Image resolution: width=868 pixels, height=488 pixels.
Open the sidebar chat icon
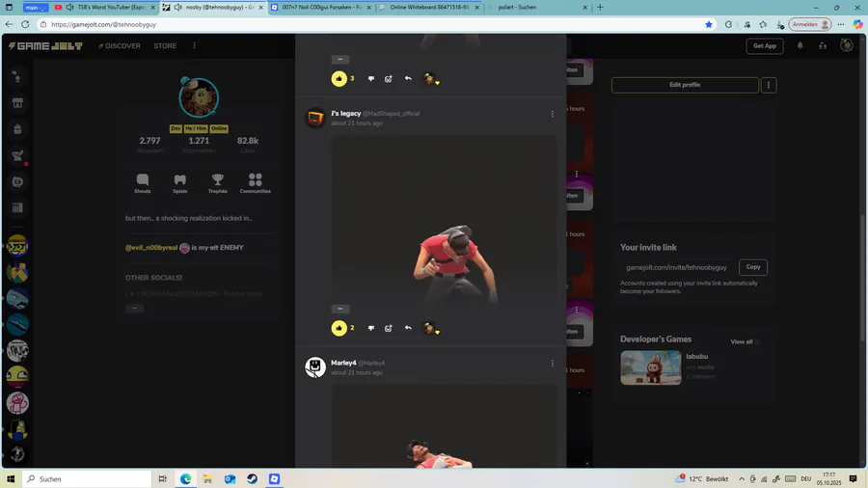(x=17, y=181)
